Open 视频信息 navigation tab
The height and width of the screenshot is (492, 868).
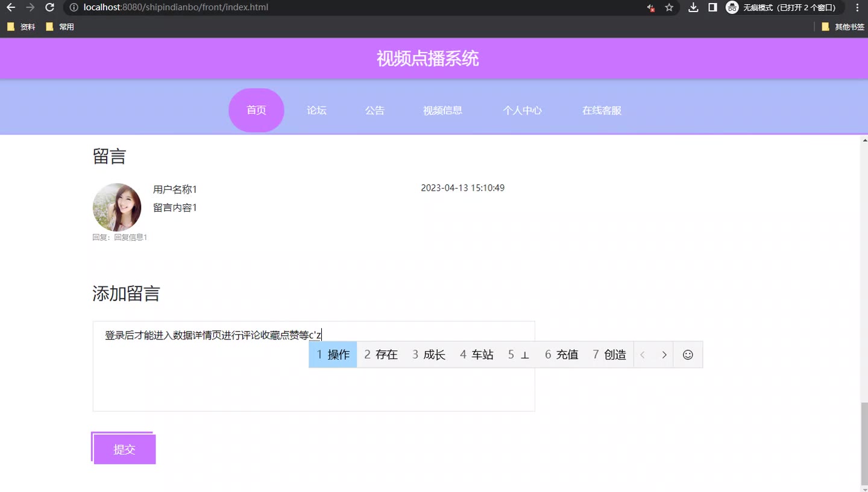(442, 110)
